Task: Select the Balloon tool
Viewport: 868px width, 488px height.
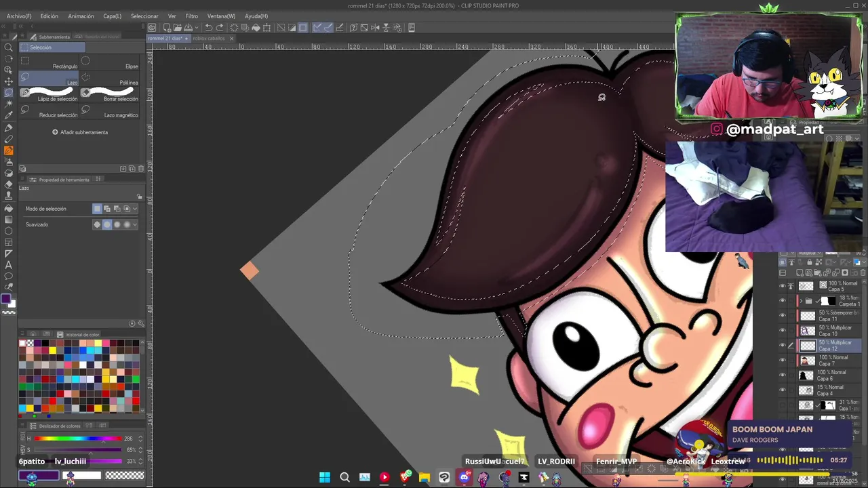Action: [8, 277]
